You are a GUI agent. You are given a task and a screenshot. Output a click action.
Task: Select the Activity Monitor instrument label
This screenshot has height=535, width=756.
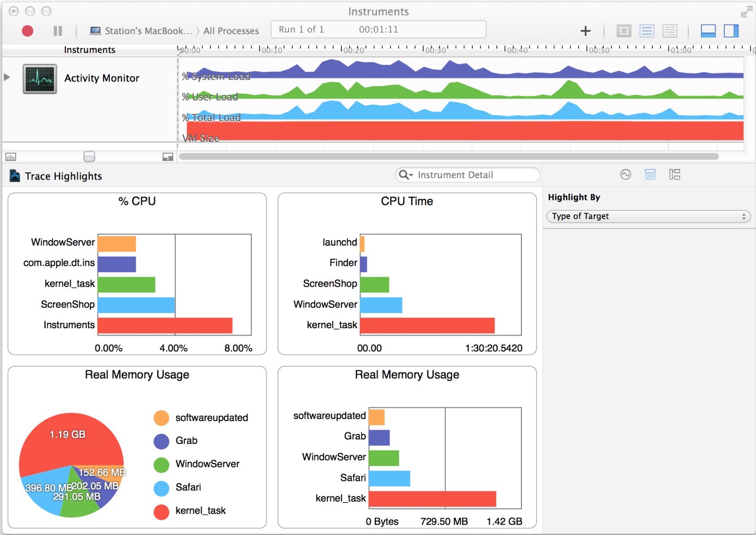click(102, 78)
